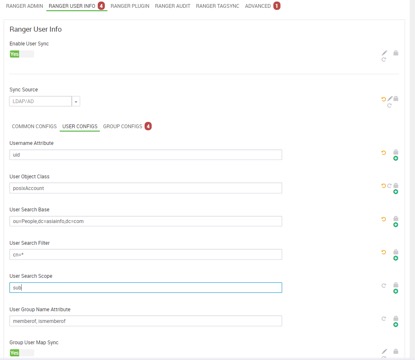Click the undo arrow next to Sync Source
Viewport: 415px width, 360px height.
click(383, 99)
